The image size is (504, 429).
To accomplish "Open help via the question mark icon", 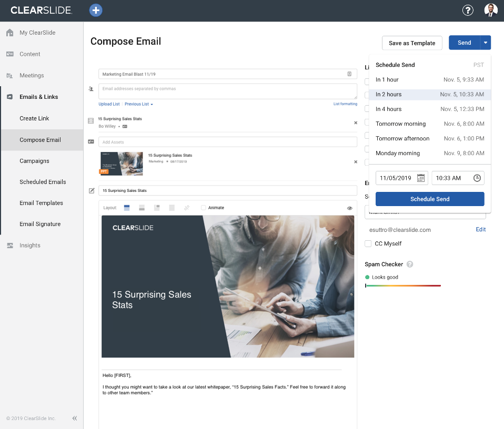I will [468, 10].
